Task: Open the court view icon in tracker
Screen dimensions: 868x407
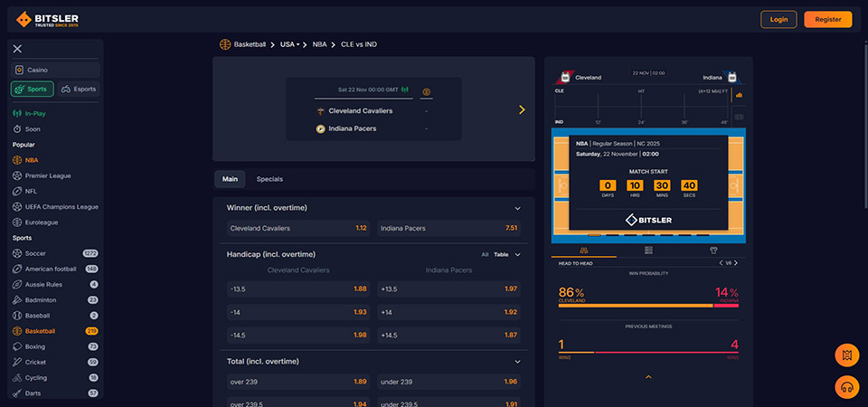Action: (739, 117)
